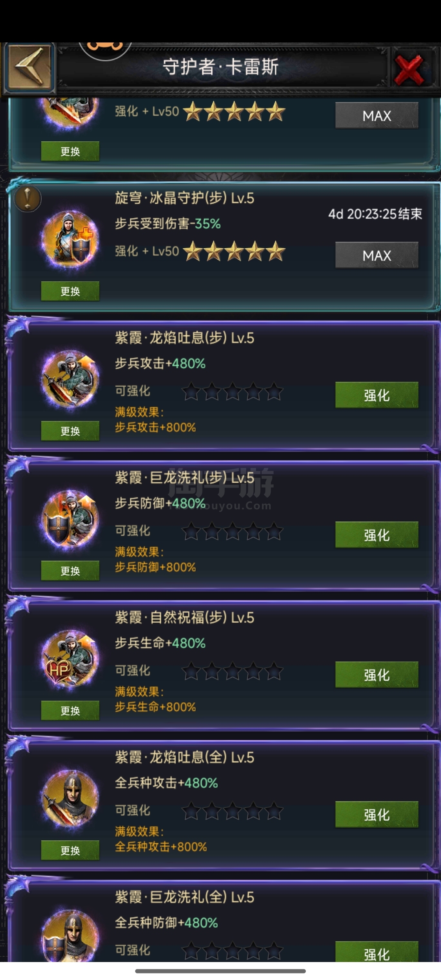Tap the empty star rating of 龙焰吐息(步)

click(232, 391)
